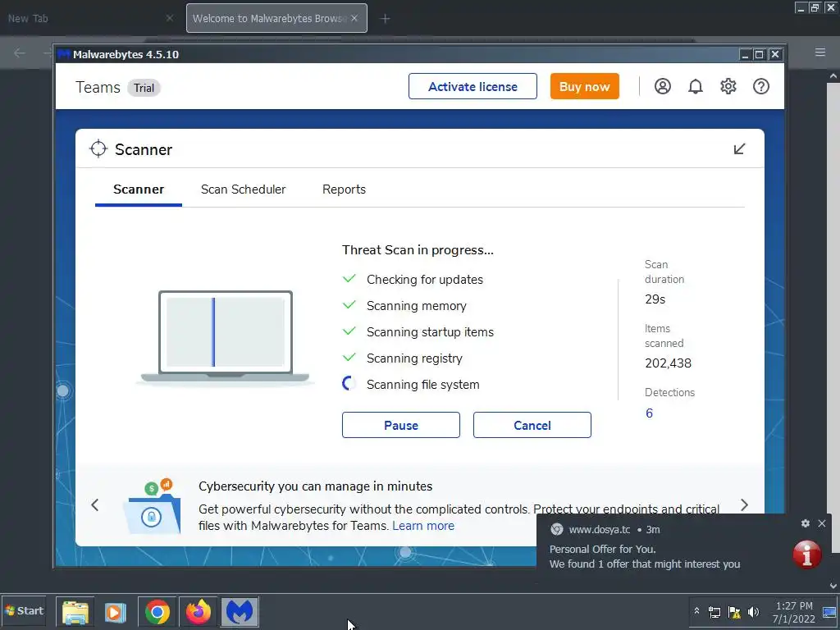The image size is (840, 630).
Task: Open the Malwarebytes account profile icon
Action: click(662, 86)
